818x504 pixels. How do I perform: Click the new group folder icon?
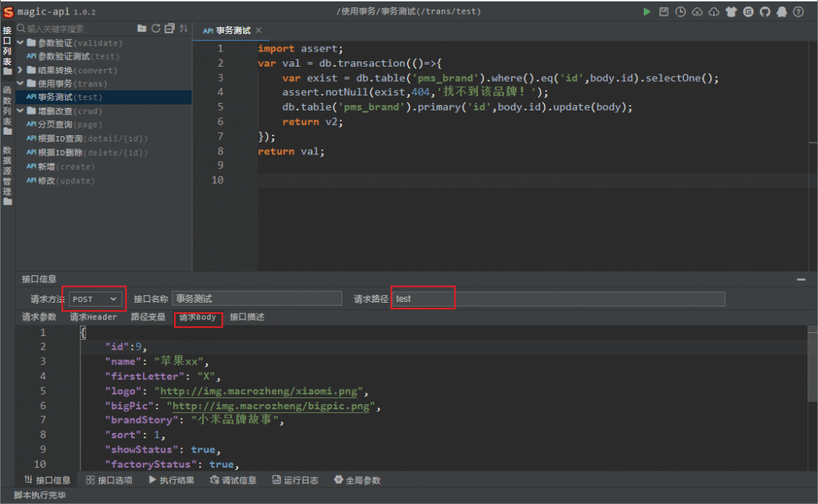pos(142,28)
